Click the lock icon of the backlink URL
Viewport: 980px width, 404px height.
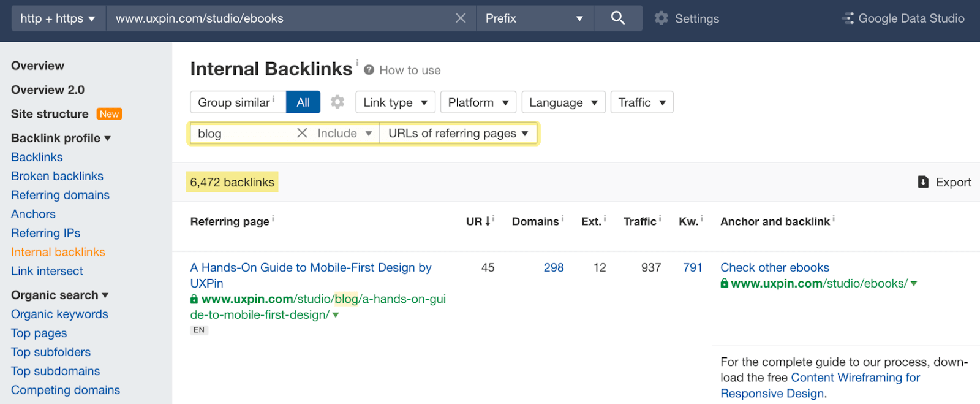725,283
